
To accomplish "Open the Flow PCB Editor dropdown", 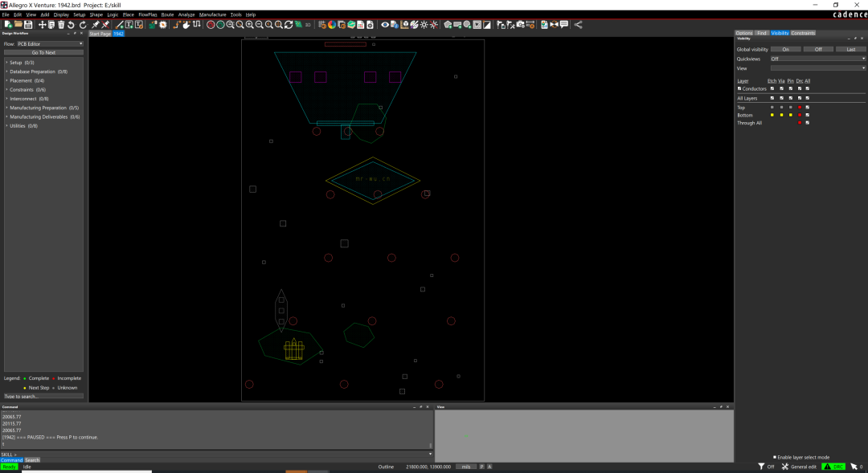I will (x=50, y=43).
